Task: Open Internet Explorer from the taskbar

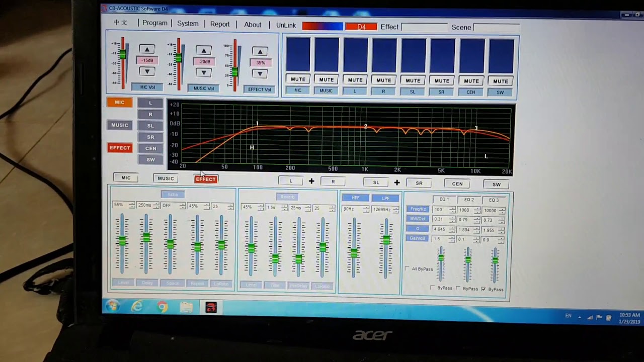Action: click(137, 306)
